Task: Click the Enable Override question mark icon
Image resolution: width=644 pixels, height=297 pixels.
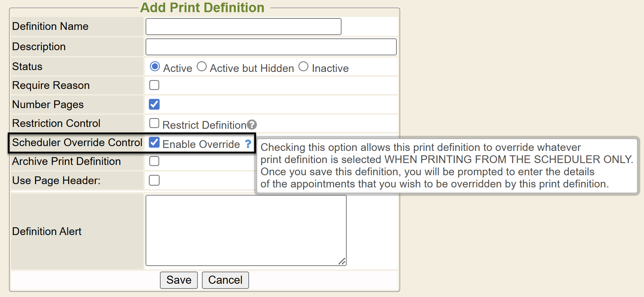Action: click(x=248, y=144)
